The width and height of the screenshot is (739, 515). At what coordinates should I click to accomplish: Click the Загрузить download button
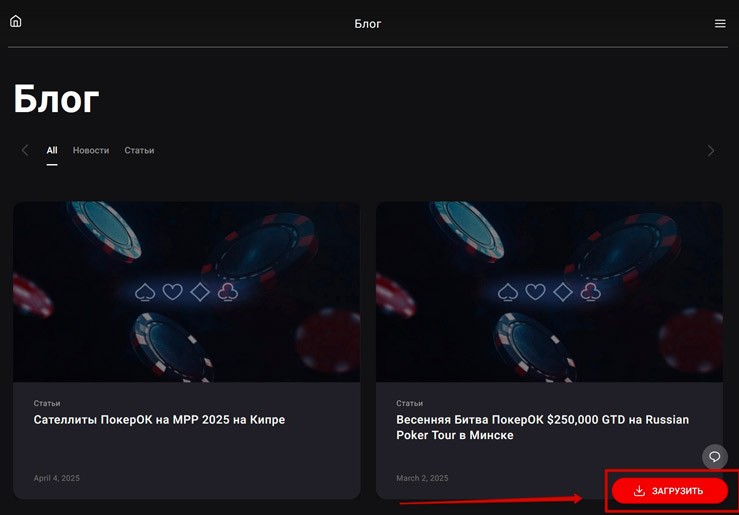click(x=669, y=491)
